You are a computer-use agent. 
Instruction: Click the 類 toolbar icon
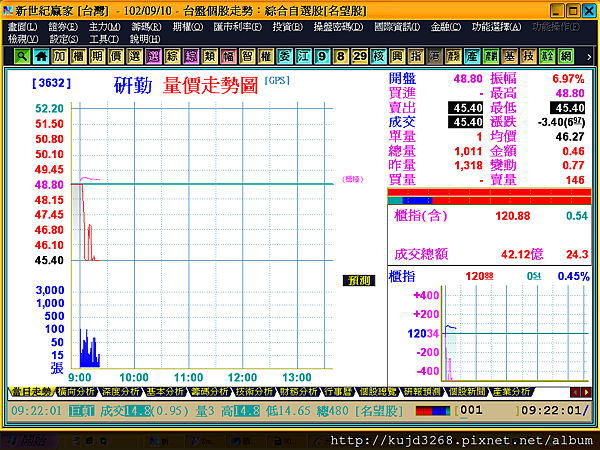[210, 57]
